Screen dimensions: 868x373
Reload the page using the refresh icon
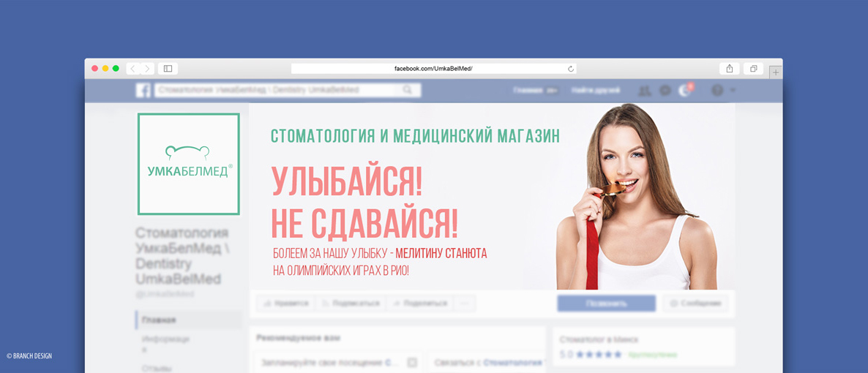pos(571,69)
